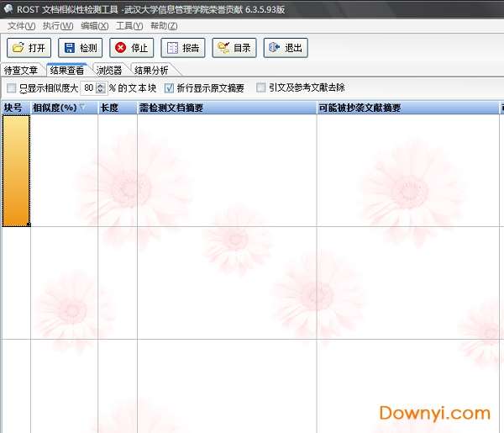
Task: Open the 编辑(X) menu
Action: click(x=94, y=26)
